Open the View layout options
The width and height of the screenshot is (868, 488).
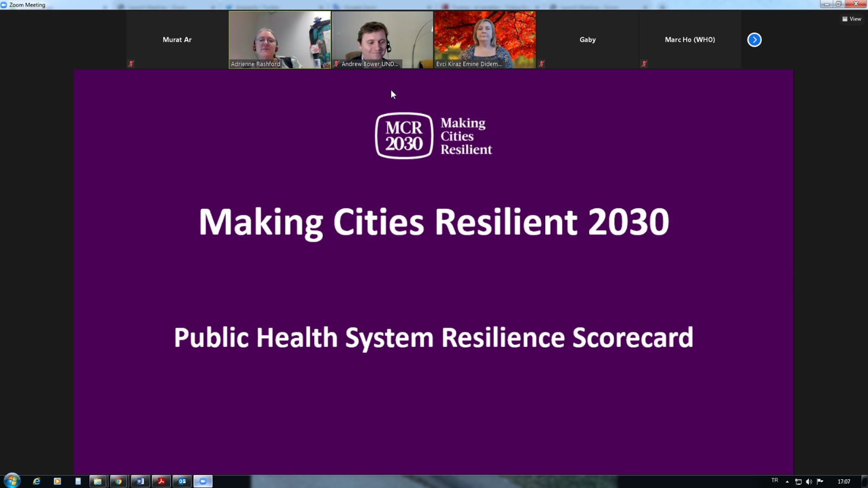tap(852, 19)
